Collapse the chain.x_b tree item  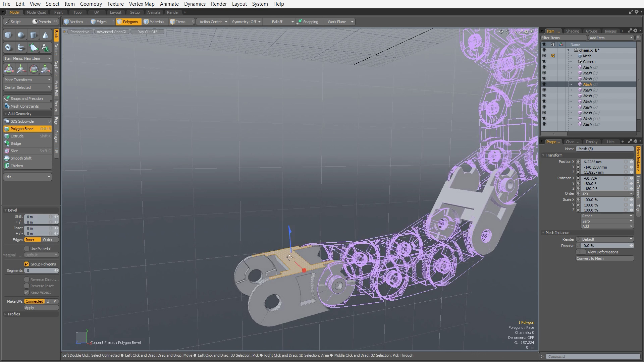(569, 50)
